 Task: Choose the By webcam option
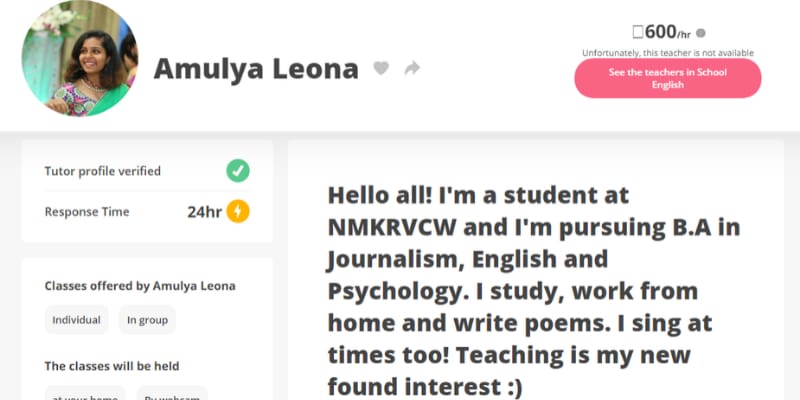[x=172, y=394]
